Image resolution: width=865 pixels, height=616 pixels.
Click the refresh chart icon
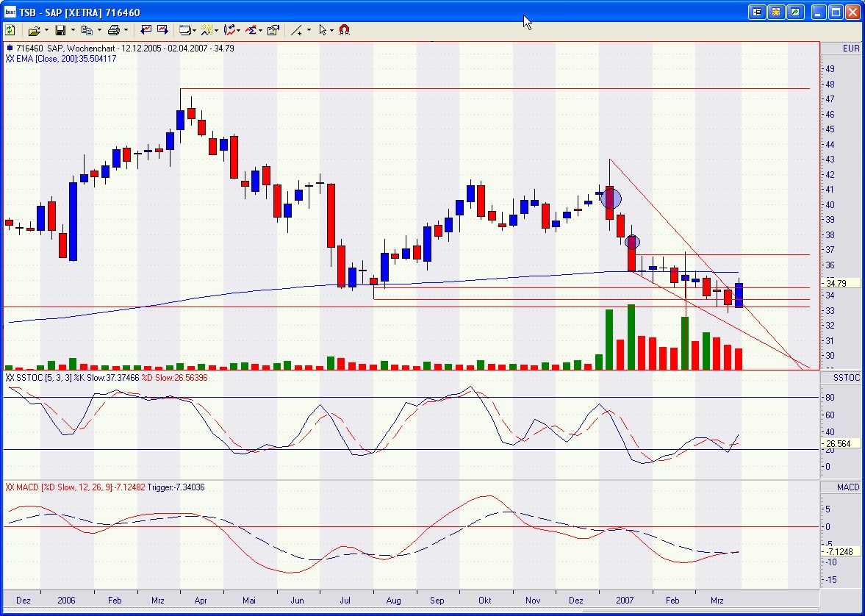tap(10, 30)
